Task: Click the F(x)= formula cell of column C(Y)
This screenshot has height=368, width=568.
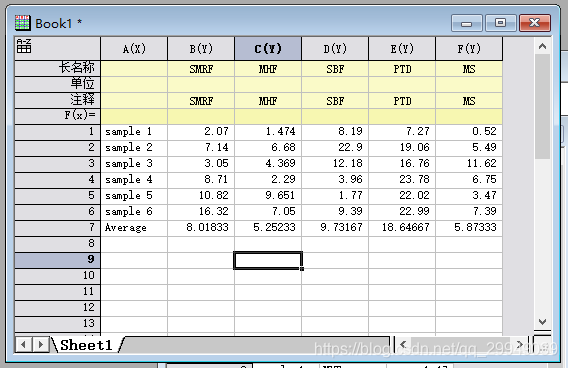Action: coord(268,116)
